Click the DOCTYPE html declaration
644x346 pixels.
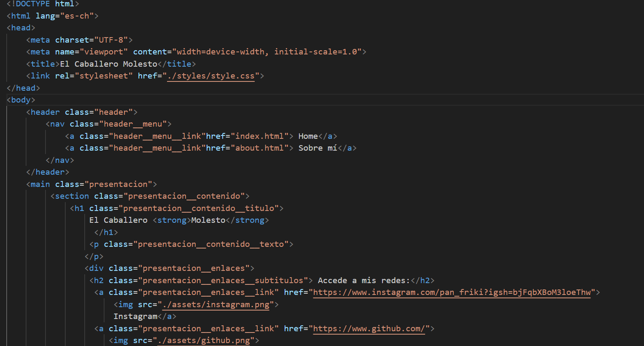pos(43,4)
